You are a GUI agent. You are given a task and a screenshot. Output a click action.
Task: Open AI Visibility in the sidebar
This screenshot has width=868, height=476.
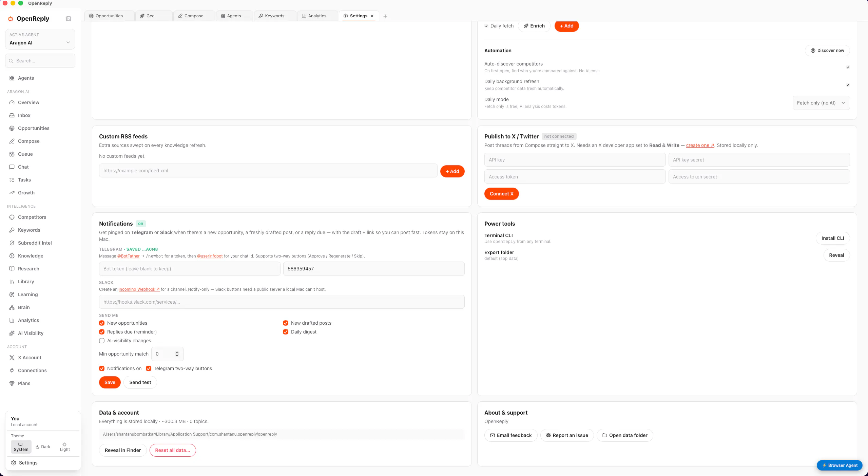(x=40, y=333)
